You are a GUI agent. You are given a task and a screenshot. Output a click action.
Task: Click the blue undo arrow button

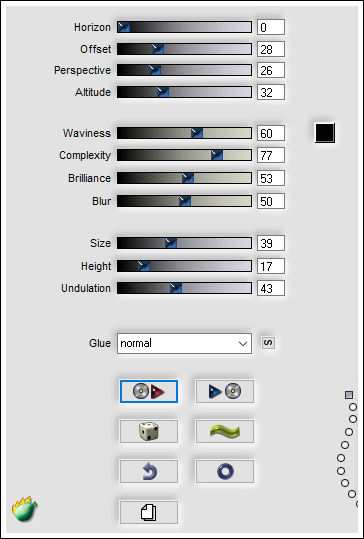[149, 471]
